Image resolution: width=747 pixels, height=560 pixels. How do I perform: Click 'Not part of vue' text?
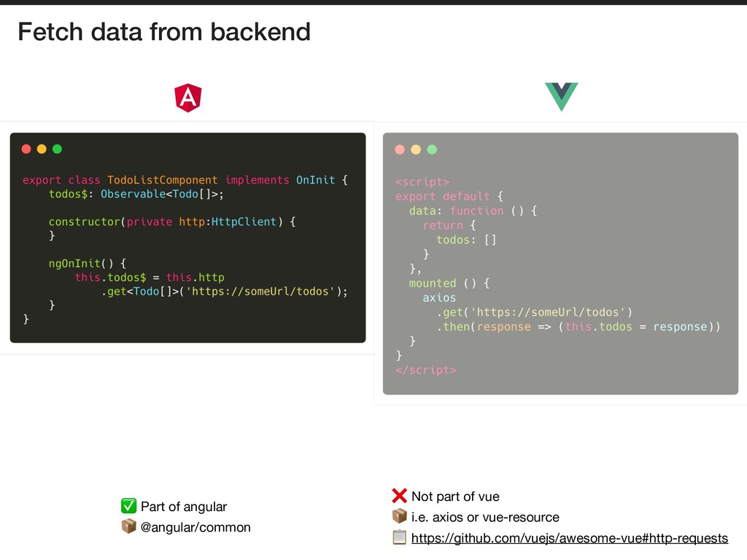pyautogui.click(x=455, y=497)
